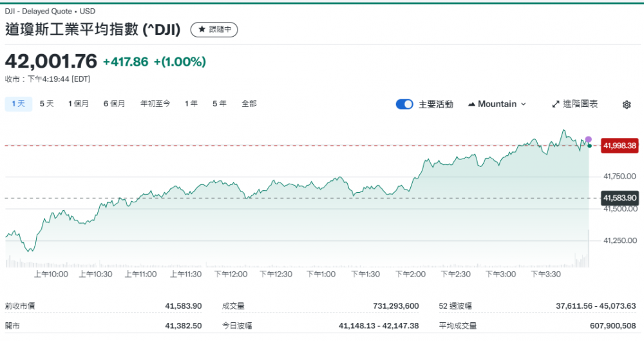The height and width of the screenshot is (341, 644).
Task: Click the star icon in follow button
Action: [x=202, y=30]
